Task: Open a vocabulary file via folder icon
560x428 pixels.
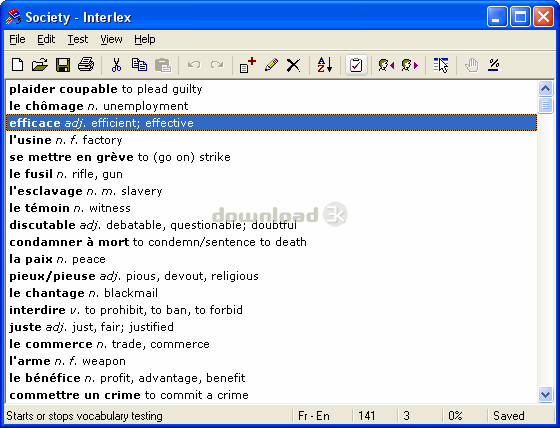Action: pyautogui.click(x=40, y=65)
